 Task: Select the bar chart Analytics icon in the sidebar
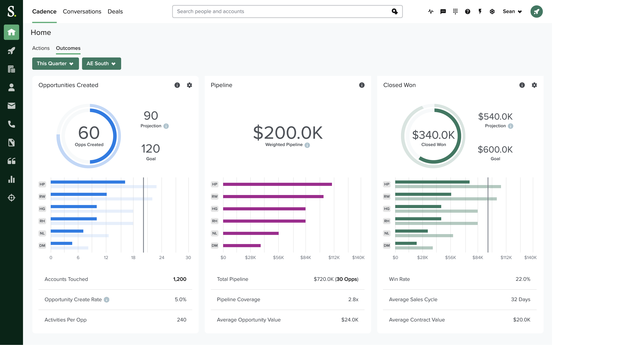click(x=11, y=179)
